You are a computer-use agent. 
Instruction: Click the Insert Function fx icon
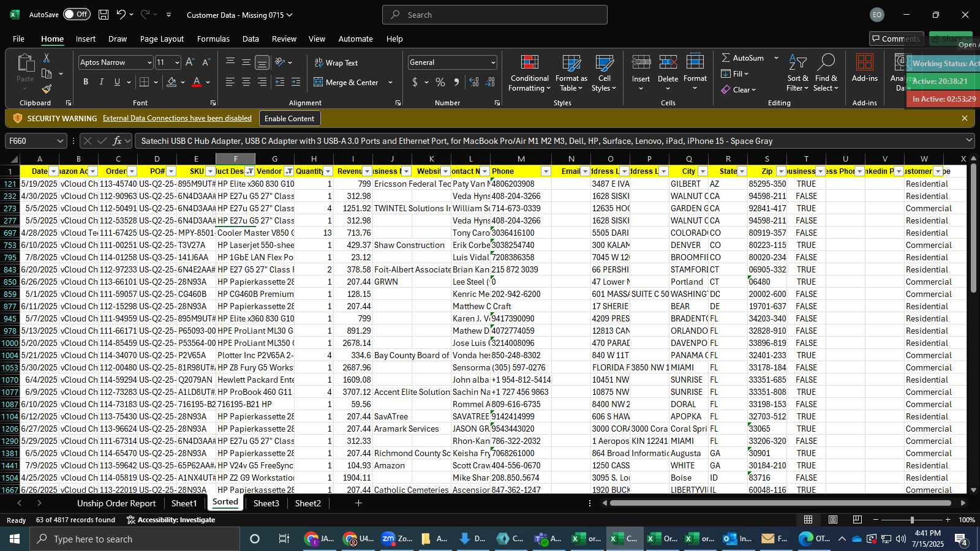(117, 141)
